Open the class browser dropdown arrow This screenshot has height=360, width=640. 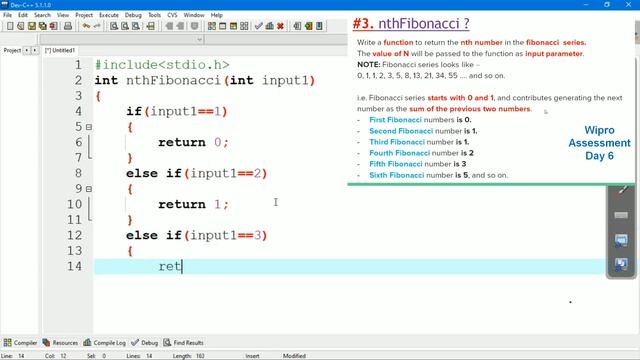pyautogui.click(x=199, y=40)
